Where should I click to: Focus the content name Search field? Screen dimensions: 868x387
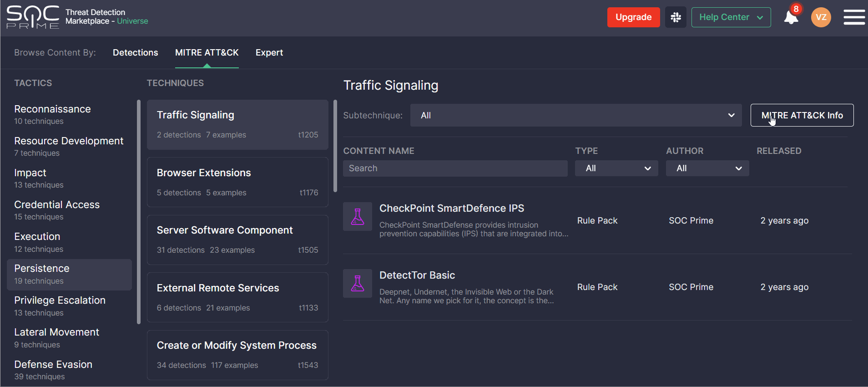coord(455,168)
